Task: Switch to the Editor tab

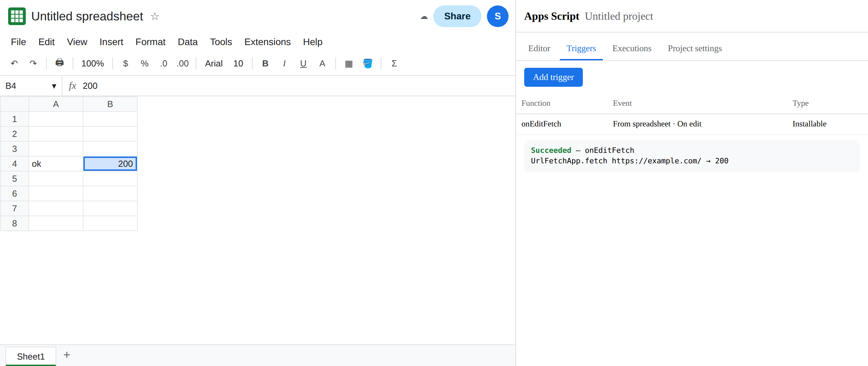Action: click(539, 48)
